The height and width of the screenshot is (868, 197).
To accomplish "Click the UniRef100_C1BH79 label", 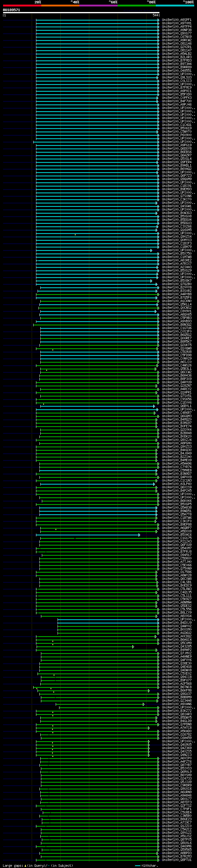I will coord(176,247).
